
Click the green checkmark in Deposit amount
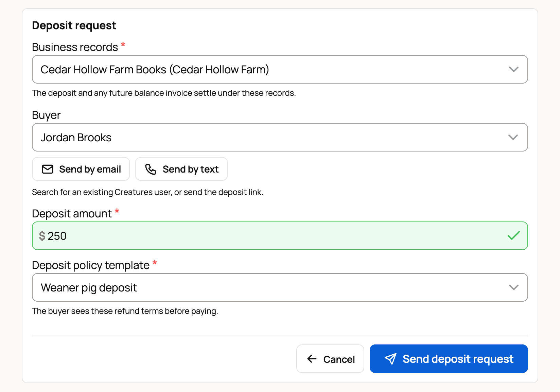point(513,235)
